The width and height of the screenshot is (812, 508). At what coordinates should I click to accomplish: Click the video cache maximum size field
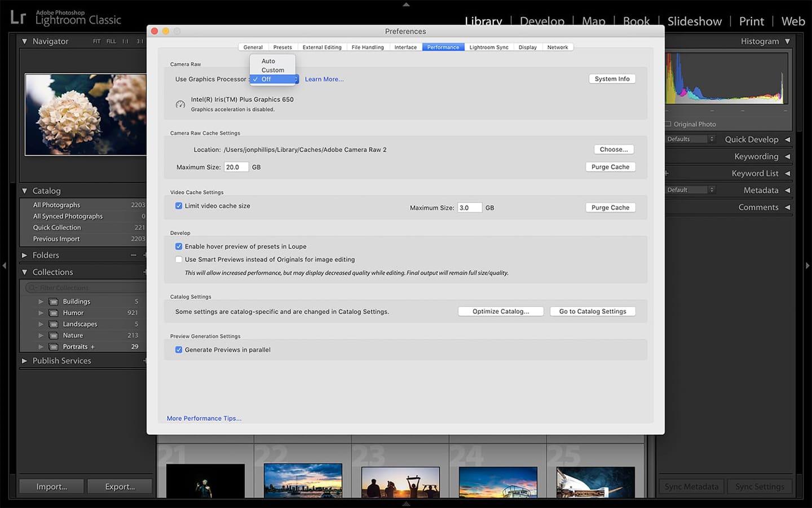[470, 208]
